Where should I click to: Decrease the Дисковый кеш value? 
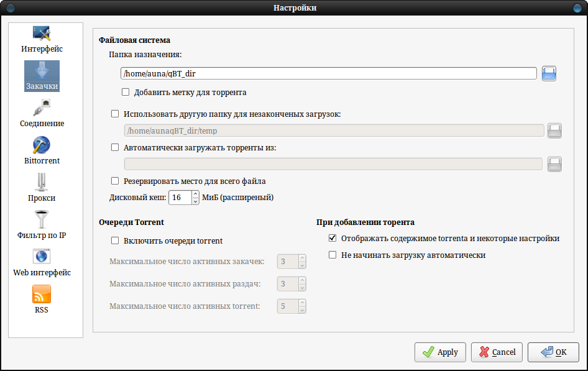click(195, 201)
